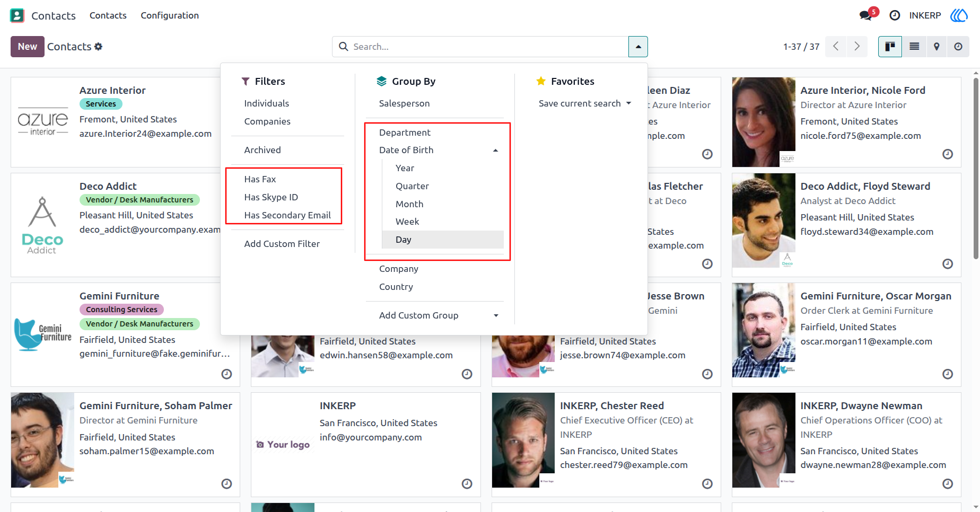Go to next page of contacts
The height and width of the screenshot is (512, 980).
pyautogui.click(x=857, y=47)
